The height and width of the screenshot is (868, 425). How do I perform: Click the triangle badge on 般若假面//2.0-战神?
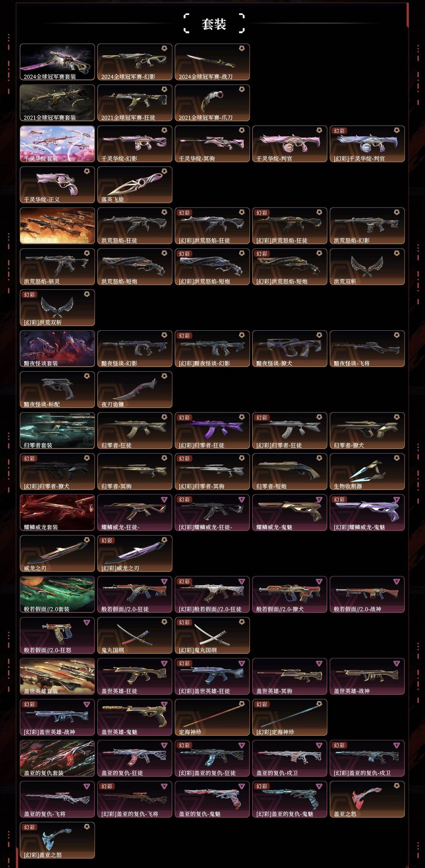point(397,581)
